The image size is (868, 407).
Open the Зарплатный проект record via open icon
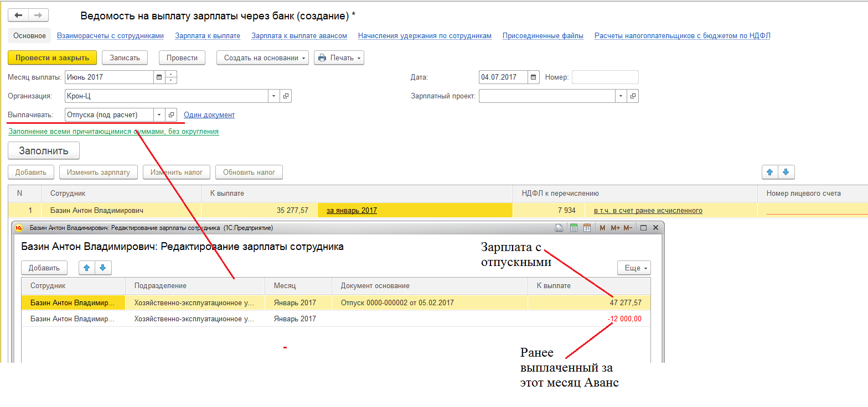tap(633, 96)
